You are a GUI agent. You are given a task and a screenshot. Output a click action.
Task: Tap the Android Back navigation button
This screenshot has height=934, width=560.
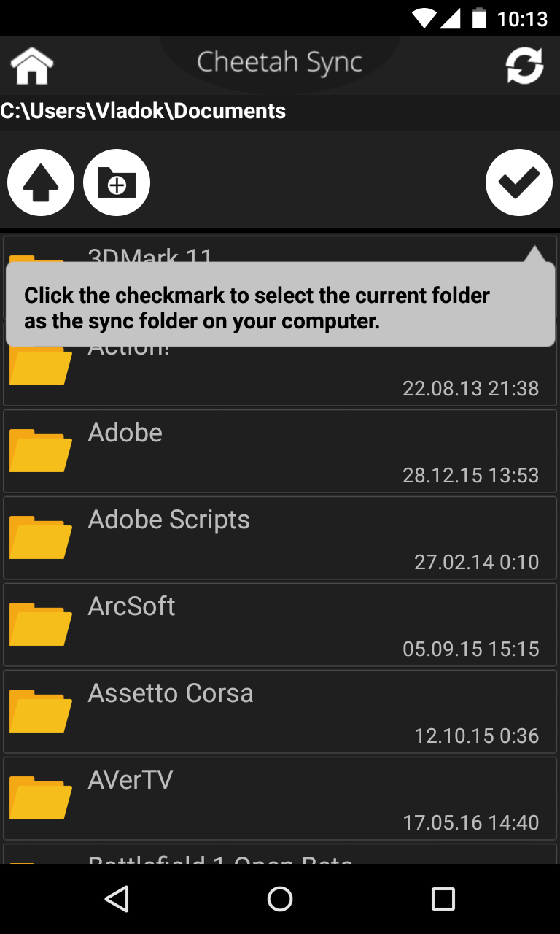(117, 899)
